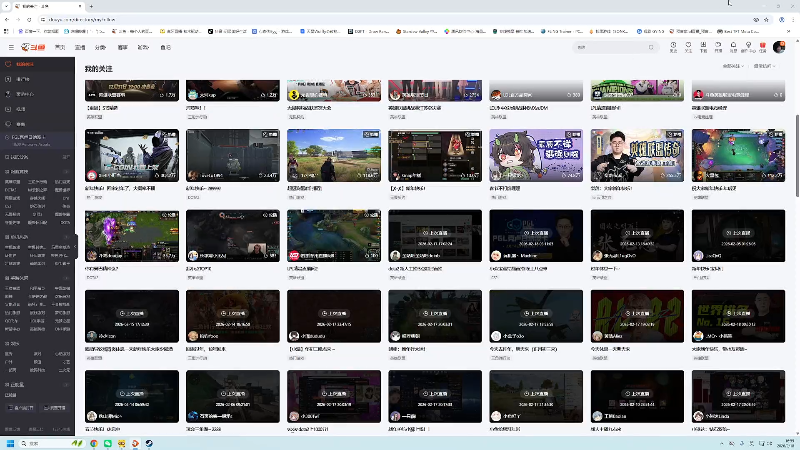800x450 pixels.
Task: Open the Windows Start menu
Action: (10, 443)
